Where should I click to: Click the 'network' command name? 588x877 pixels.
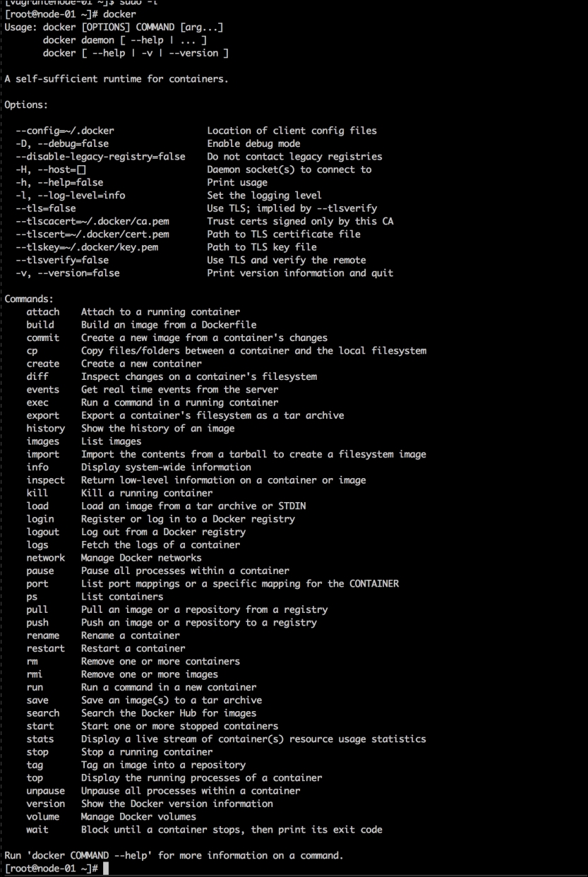click(46, 558)
